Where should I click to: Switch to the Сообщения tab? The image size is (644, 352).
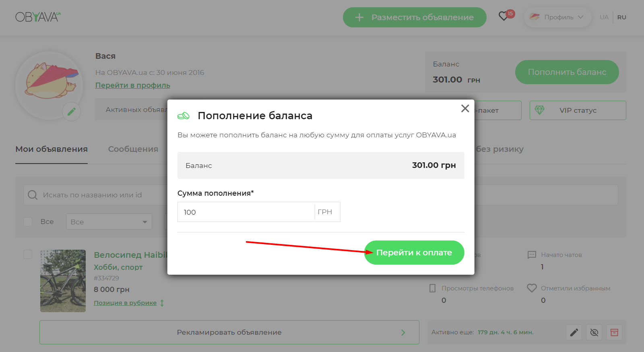point(133,149)
